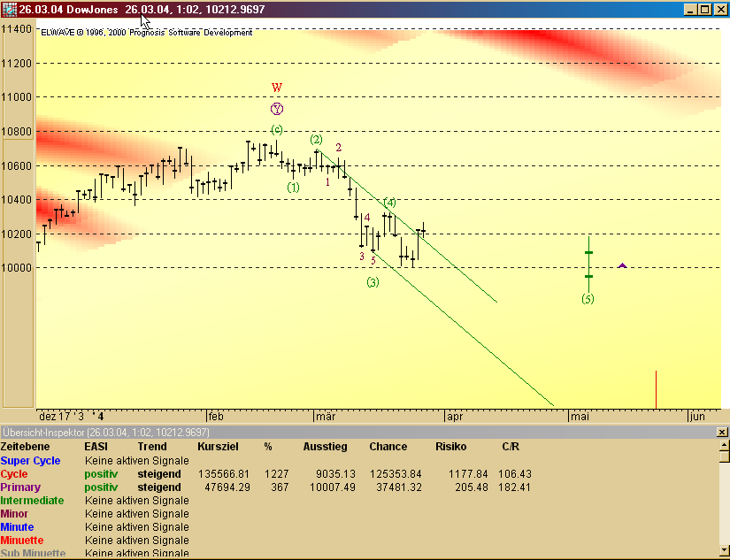Viewport: 730px width, 560px height.
Task: Click the chart window's title bar icon
Action: point(9,10)
